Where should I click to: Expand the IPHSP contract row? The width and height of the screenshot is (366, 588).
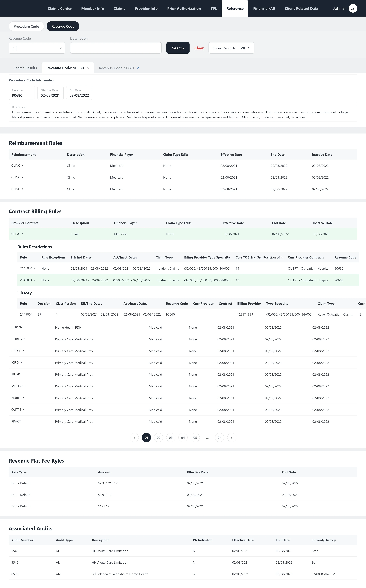(x=22, y=374)
